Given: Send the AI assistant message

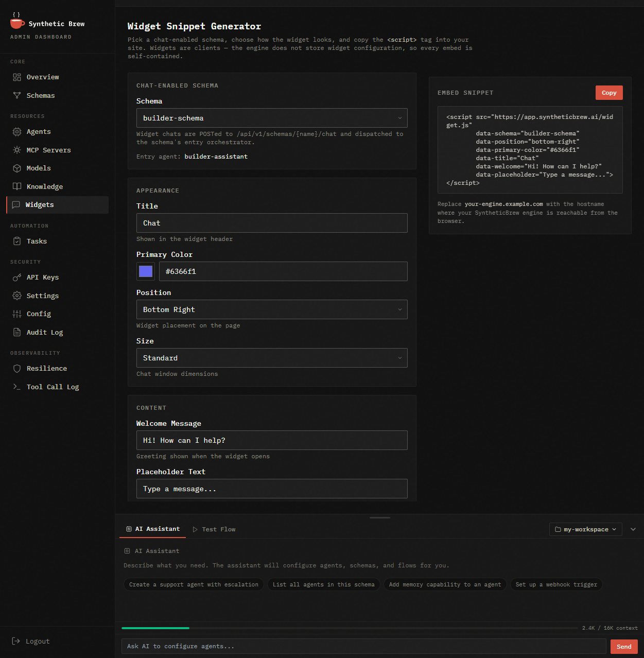Looking at the screenshot, I should pyautogui.click(x=624, y=647).
